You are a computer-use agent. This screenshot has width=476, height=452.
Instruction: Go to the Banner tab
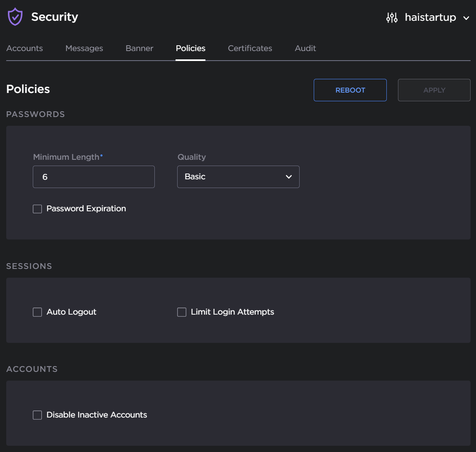139,49
